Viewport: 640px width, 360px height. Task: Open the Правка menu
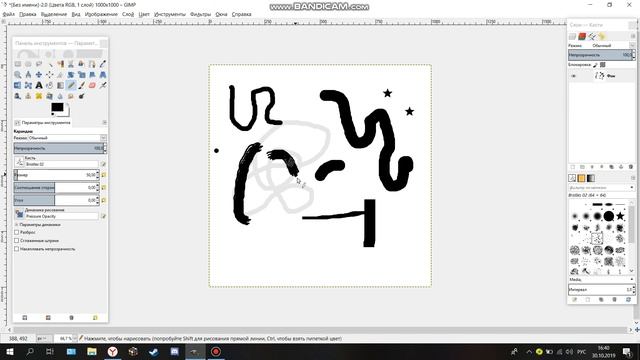click(28, 14)
